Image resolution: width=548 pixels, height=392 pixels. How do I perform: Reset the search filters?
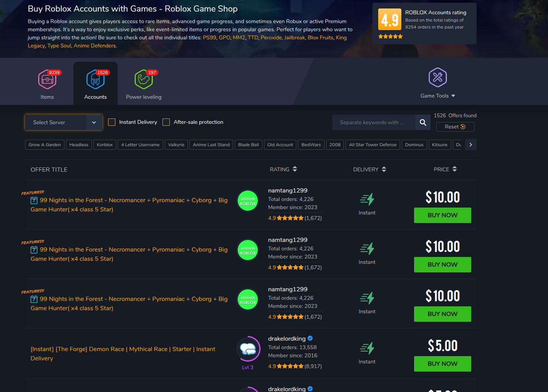click(455, 127)
